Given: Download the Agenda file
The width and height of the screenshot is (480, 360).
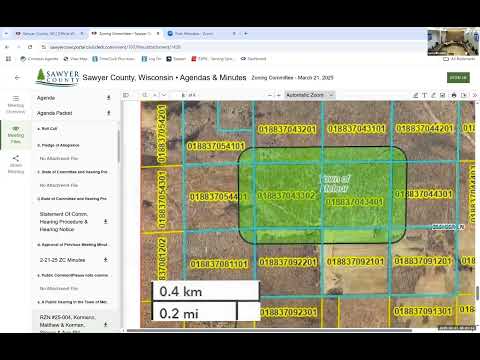Looking at the screenshot, I should (108, 98).
